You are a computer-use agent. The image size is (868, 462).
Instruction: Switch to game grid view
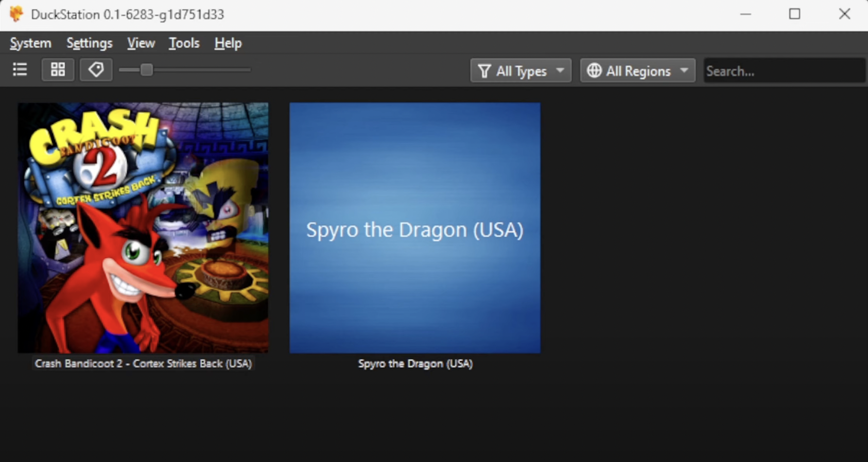pos(58,69)
